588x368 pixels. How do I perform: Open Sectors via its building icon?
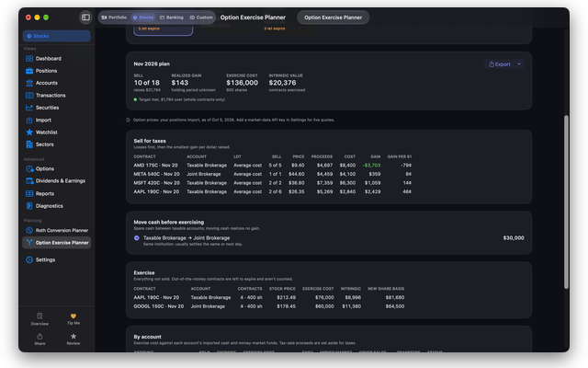point(29,144)
